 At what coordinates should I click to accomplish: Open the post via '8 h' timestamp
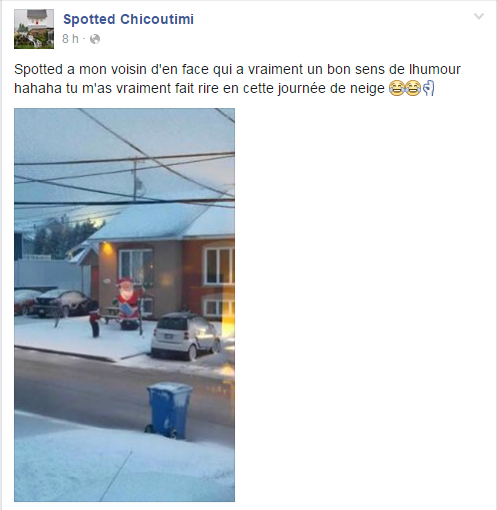coord(70,39)
